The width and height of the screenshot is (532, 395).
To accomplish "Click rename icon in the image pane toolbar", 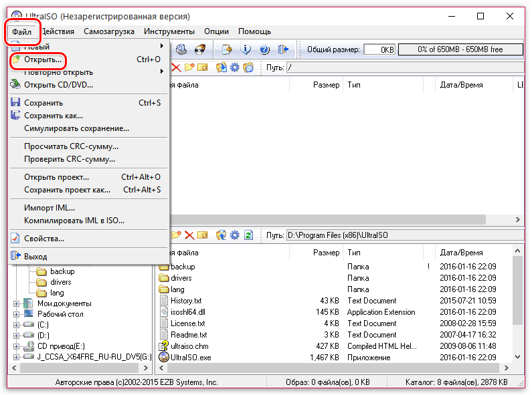I will [x=203, y=68].
